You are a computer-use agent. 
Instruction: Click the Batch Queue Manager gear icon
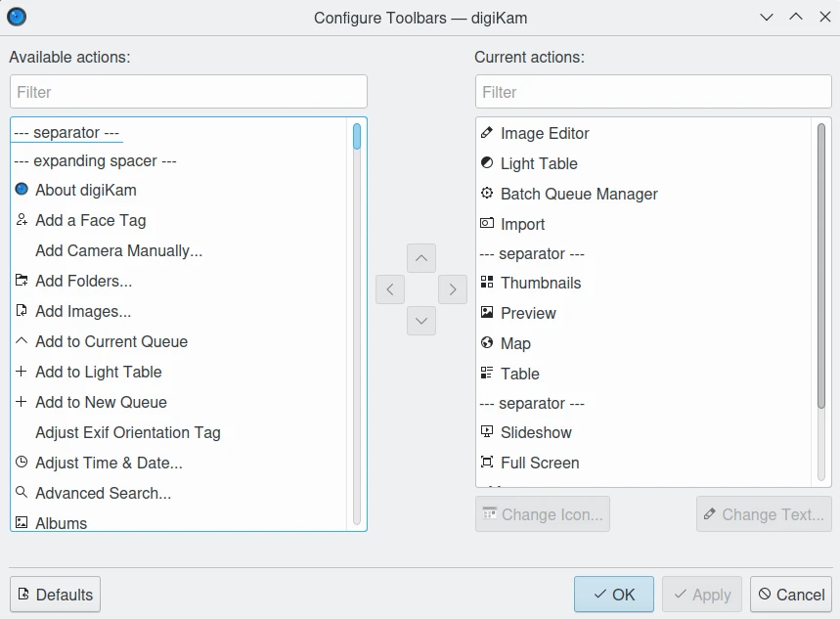[487, 194]
